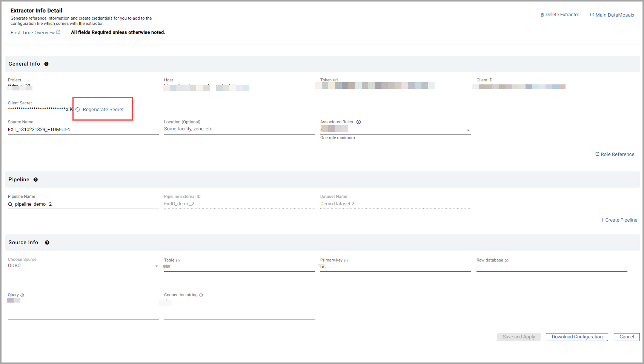The width and height of the screenshot is (644, 364).
Task: Click Regenerate Secret link
Action: coord(103,110)
